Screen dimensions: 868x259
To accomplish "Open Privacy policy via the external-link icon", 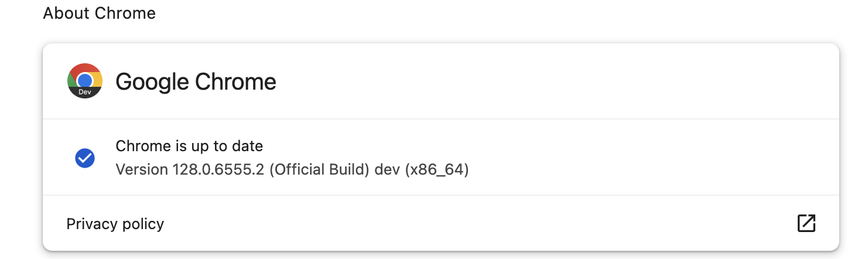I will (x=807, y=223).
